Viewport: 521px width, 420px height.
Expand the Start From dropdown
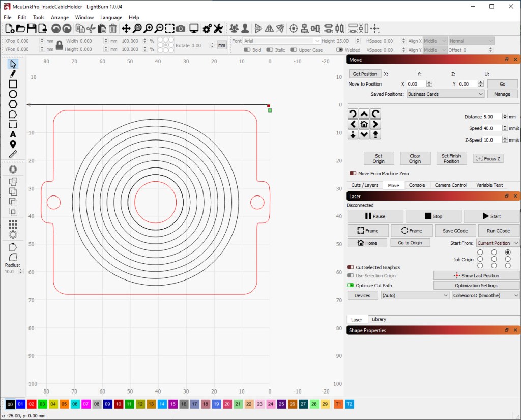tap(498, 243)
